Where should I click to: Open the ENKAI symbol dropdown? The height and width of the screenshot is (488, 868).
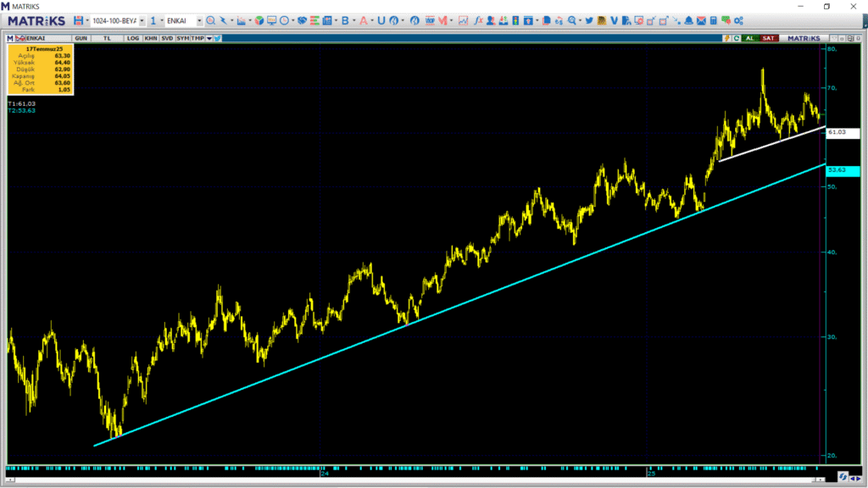[x=198, y=20]
